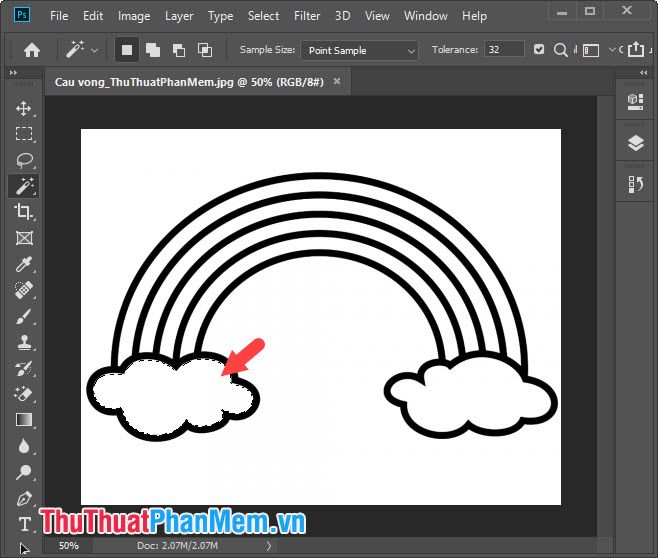This screenshot has height=558, width=658.
Task: Select the Horizontal Type tool
Action: pyautogui.click(x=24, y=524)
